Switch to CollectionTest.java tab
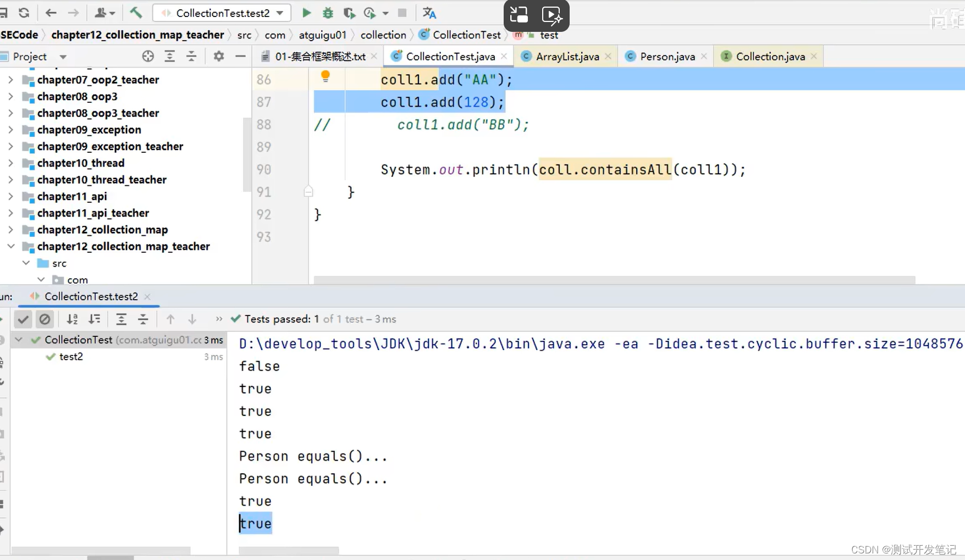The width and height of the screenshot is (965, 560). coord(450,57)
